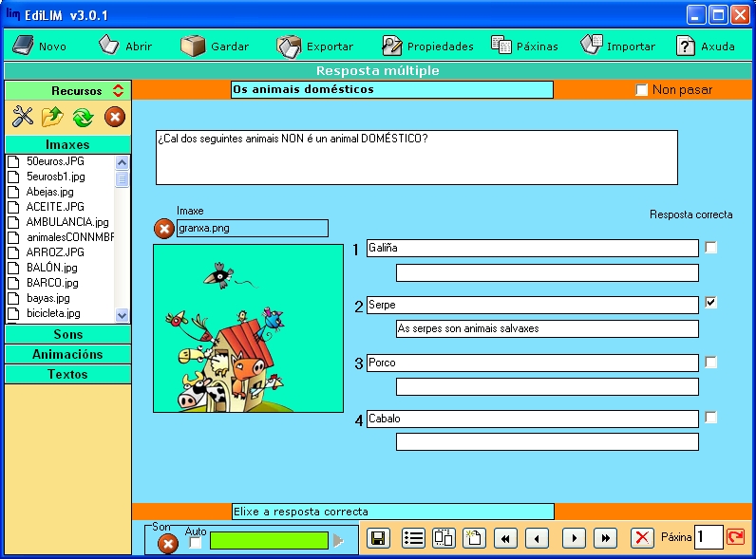756x559 pixels.
Task: Go to the last page button
Action: coord(606,538)
